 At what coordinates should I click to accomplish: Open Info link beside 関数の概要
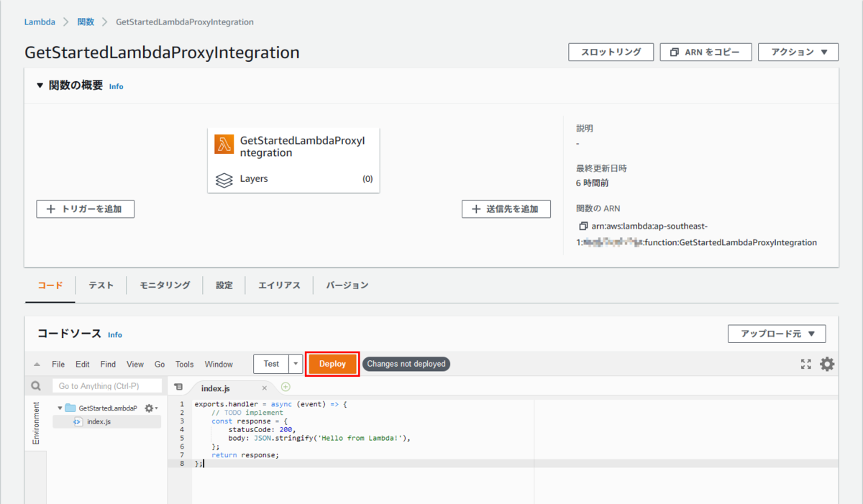coord(116,86)
